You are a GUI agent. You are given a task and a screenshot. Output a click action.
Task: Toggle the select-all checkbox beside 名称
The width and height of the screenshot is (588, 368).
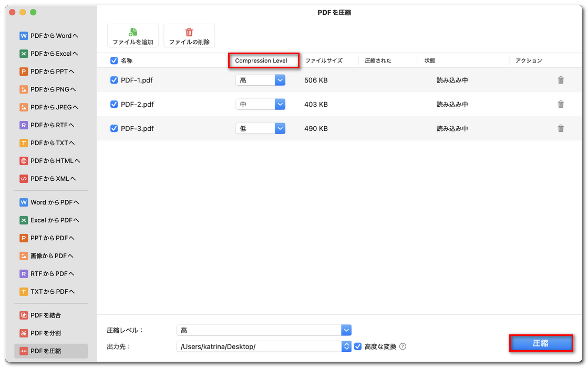(x=114, y=60)
